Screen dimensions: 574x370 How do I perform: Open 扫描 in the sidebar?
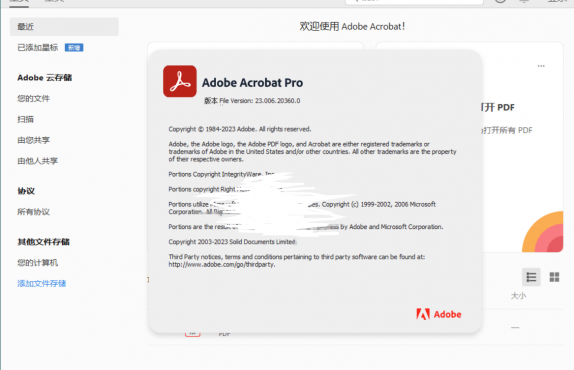25,119
